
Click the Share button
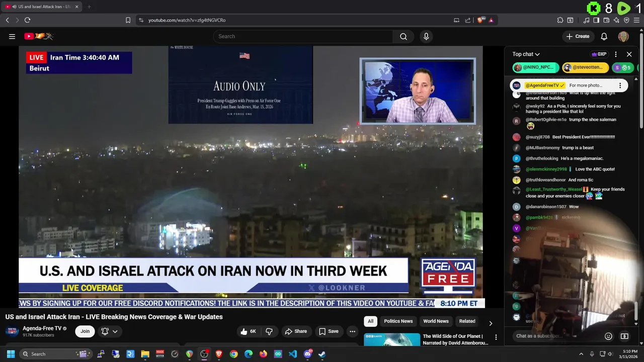[x=296, y=331]
